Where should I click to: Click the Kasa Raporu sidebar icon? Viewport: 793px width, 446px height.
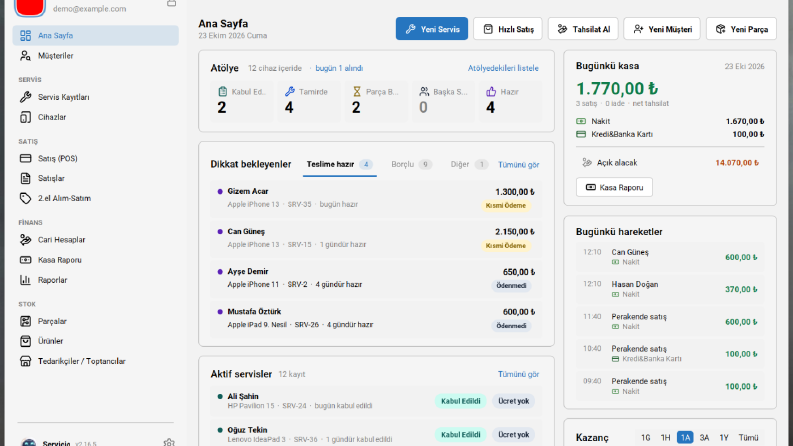(x=25, y=260)
